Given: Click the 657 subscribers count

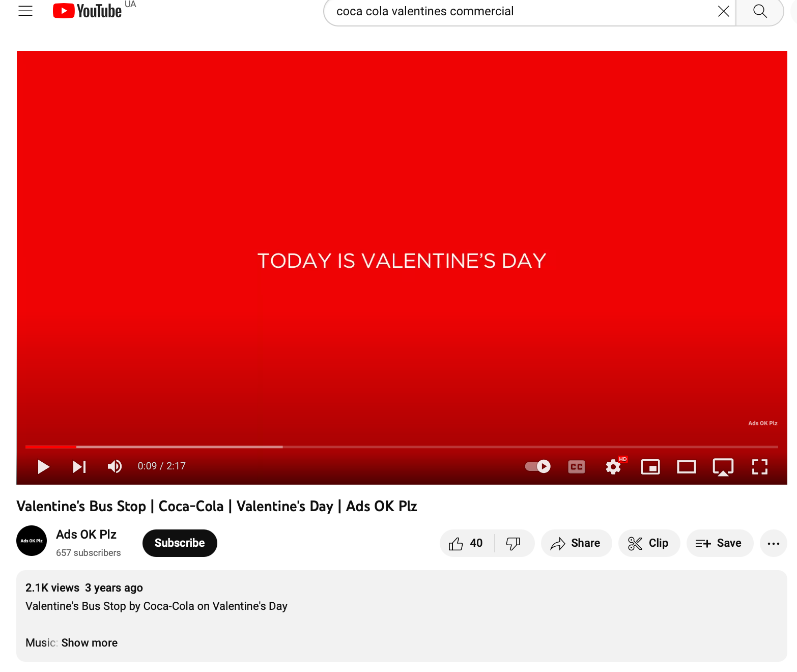Looking at the screenshot, I should click(89, 553).
